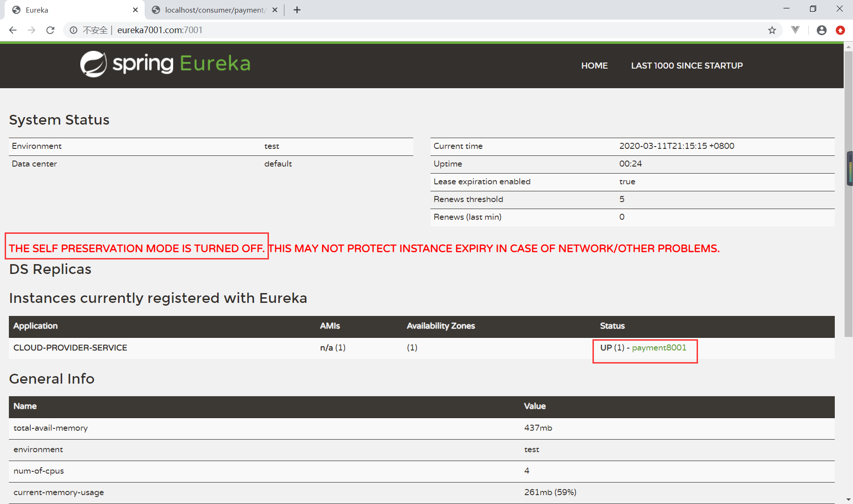Click the scrollbar up arrow
The width and height of the screenshot is (853, 504).
849,46
